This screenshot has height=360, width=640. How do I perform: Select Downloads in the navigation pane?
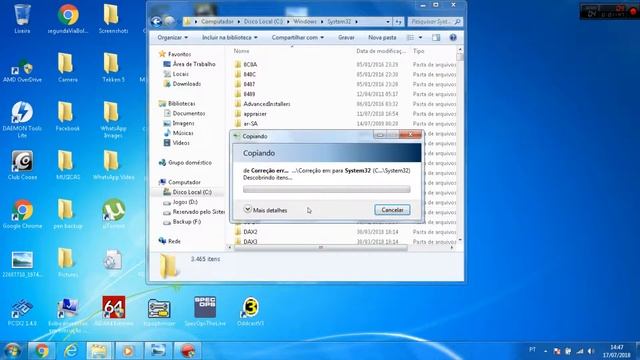pos(182,84)
